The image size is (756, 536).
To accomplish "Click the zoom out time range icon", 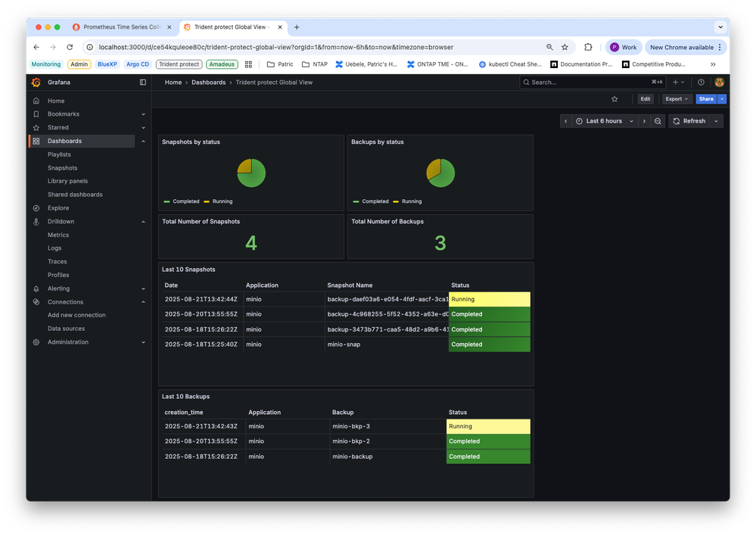I will (x=658, y=121).
